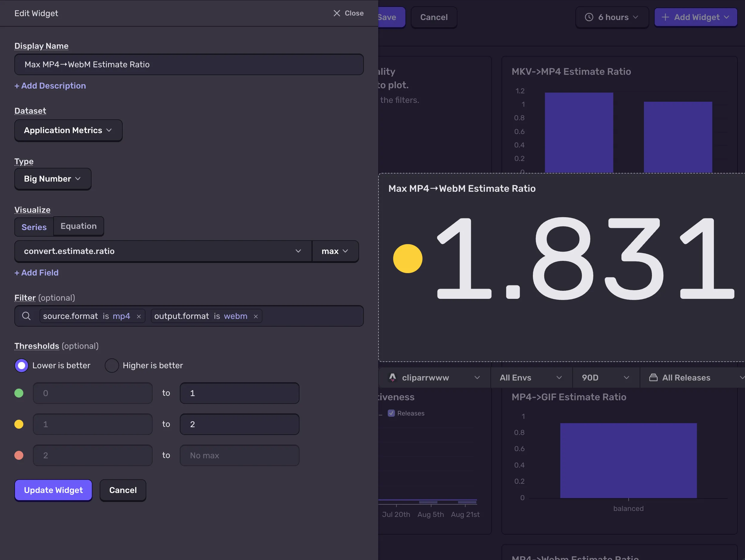
Task: Click the yellow threshold color dot
Action: (x=19, y=424)
